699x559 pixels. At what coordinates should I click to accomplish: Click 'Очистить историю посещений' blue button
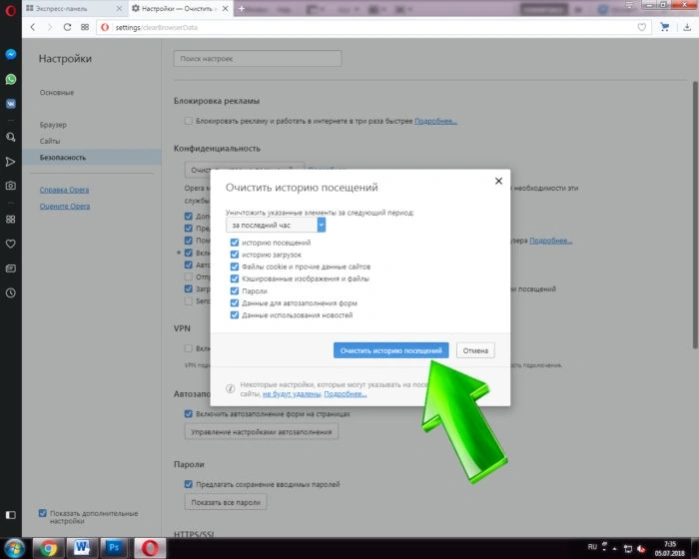point(391,350)
